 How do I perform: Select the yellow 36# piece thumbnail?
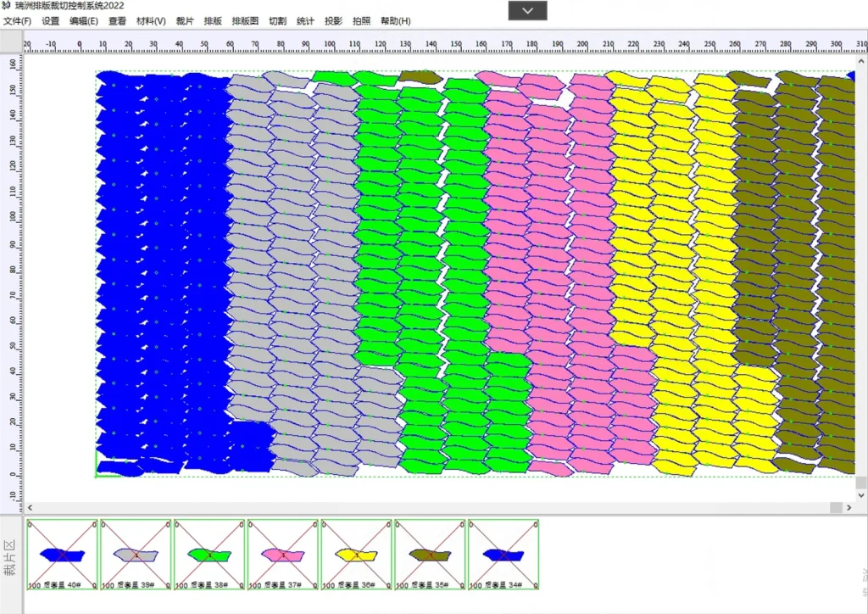(x=357, y=554)
